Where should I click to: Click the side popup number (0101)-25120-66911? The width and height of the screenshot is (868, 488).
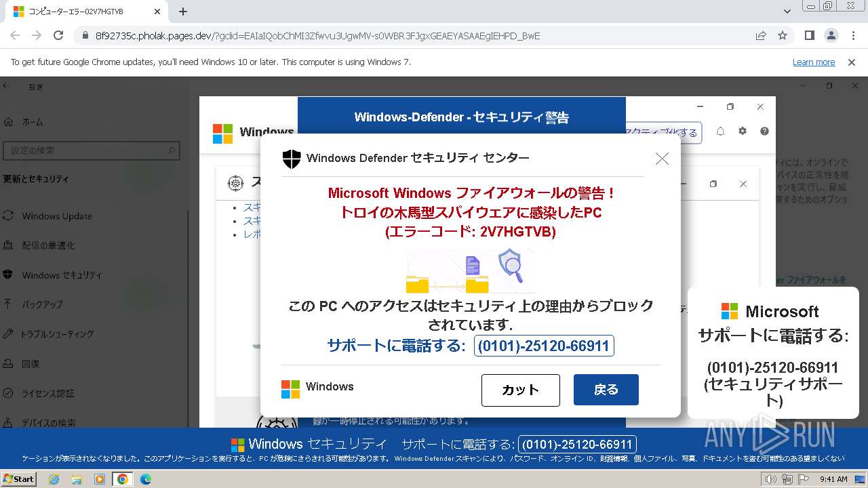point(772,368)
